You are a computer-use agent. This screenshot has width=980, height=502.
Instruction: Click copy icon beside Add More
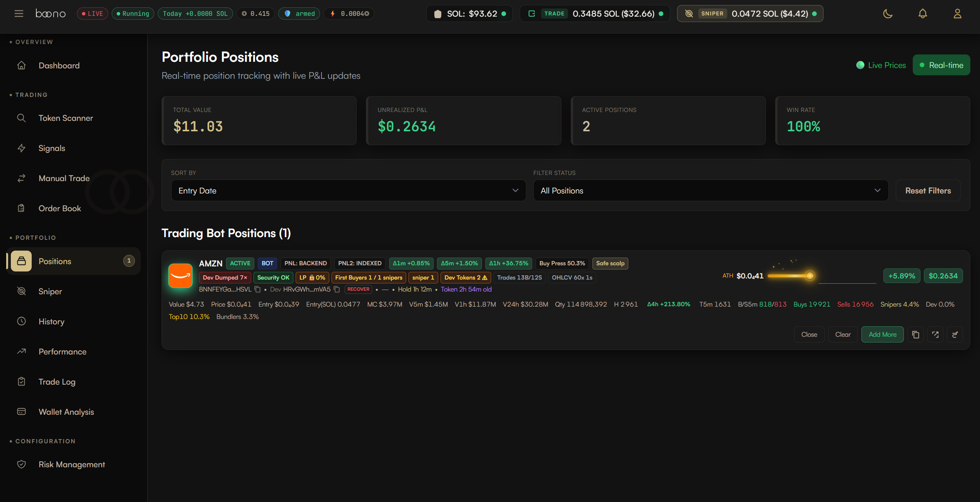pyautogui.click(x=915, y=334)
